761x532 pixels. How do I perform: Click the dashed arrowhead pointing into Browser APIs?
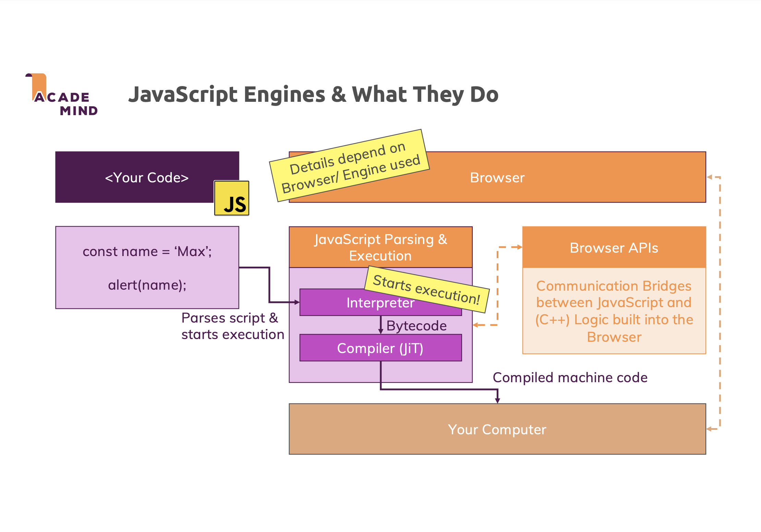point(519,247)
